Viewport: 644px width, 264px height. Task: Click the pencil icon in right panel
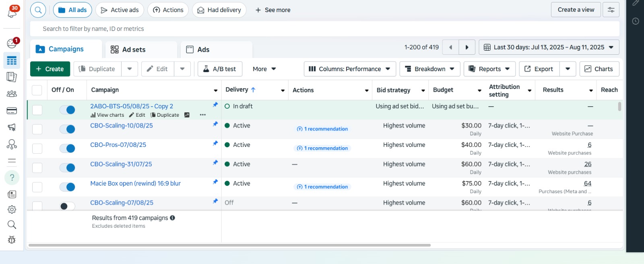636,3
